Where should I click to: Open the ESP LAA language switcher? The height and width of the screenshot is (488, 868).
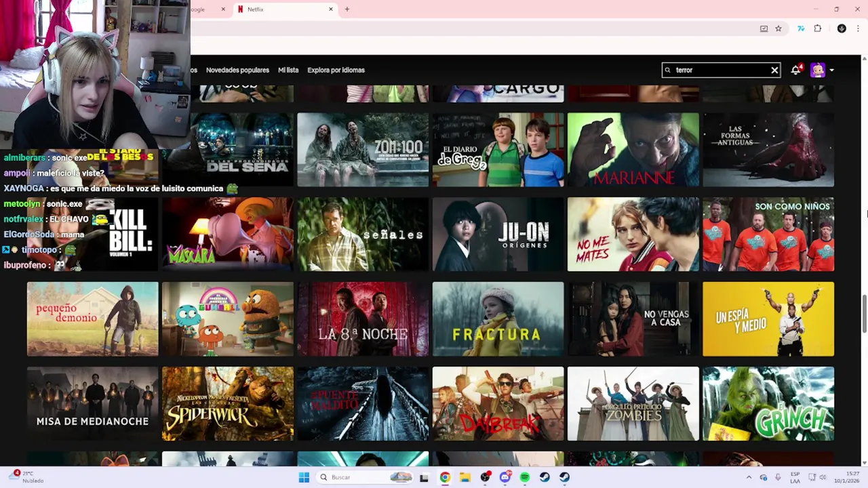795,477
